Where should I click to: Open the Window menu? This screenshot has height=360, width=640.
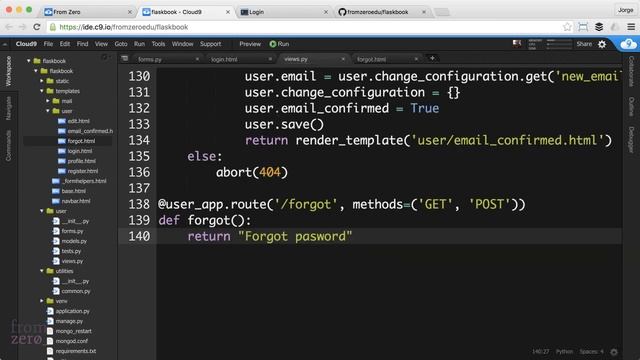(182, 44)
